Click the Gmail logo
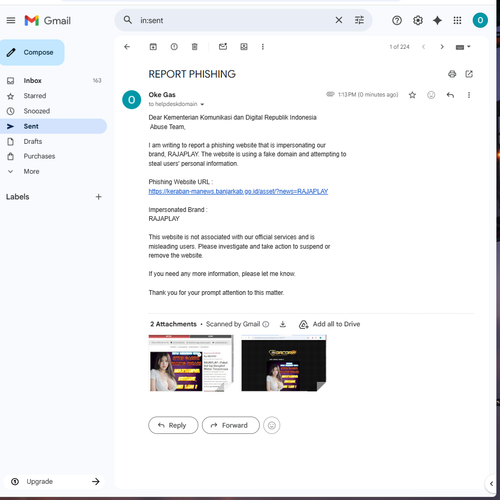This screenshot has width=500, height=500. tap(47, 21)
